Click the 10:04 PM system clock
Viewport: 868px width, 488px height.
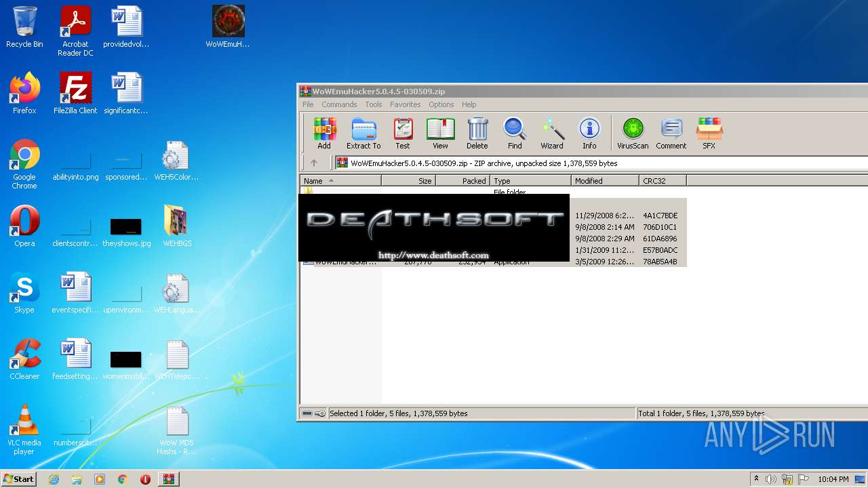click(833, 479)
